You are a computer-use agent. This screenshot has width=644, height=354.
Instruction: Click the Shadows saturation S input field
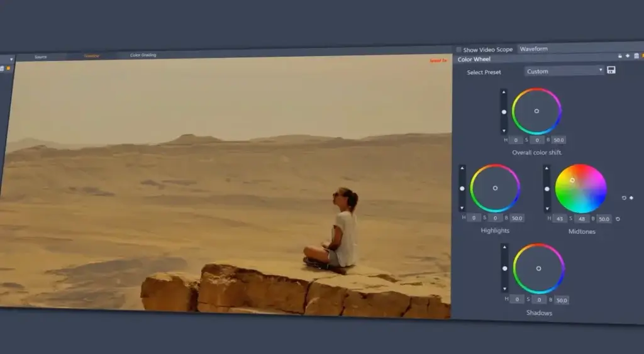pos(538,300)
